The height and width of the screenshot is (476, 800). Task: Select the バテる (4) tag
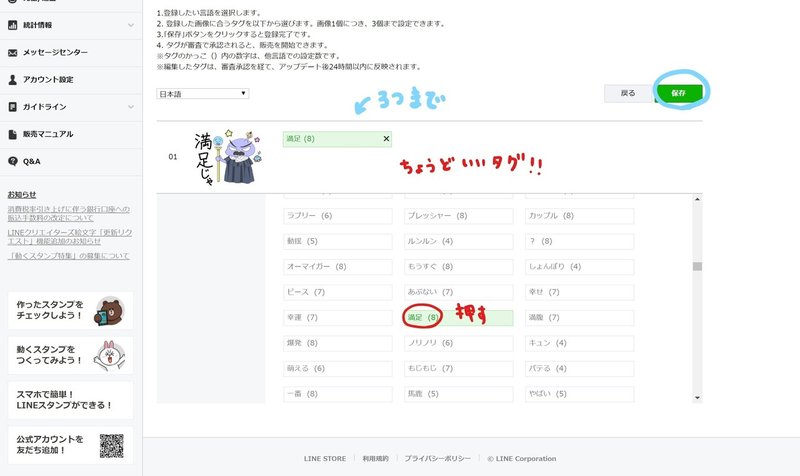[x=580, y=369]
